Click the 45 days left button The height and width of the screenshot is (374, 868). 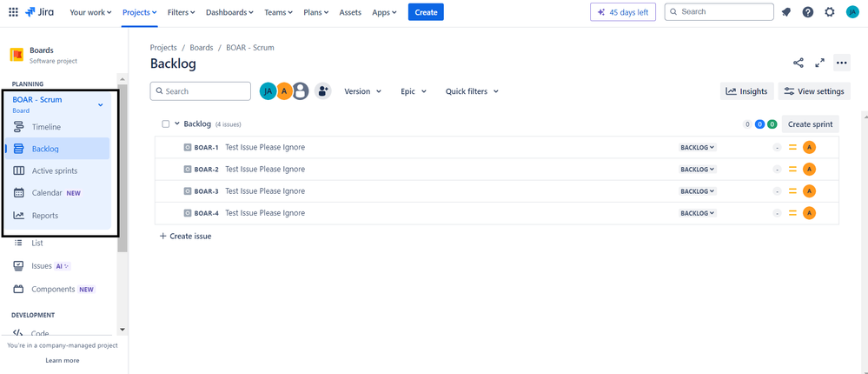[623, 12]
